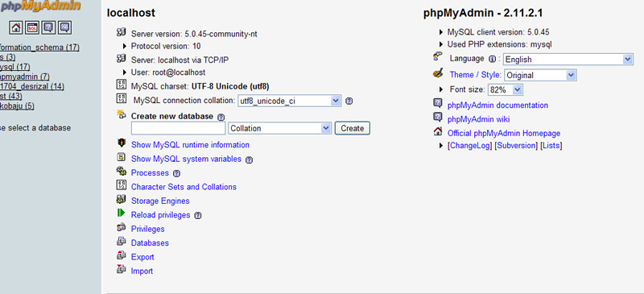
Task: Open the Theme dropdown showing Original
Action: (x=540, y=75)
